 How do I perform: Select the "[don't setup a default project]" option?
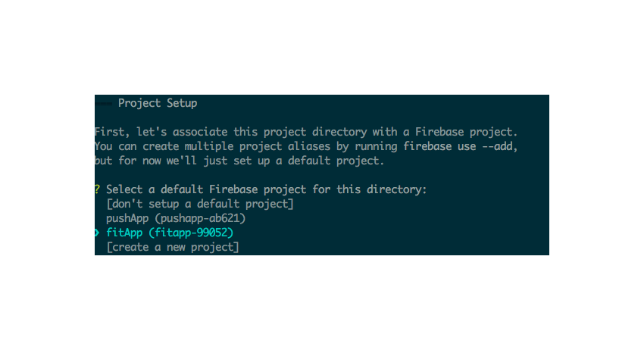(199, 204)
